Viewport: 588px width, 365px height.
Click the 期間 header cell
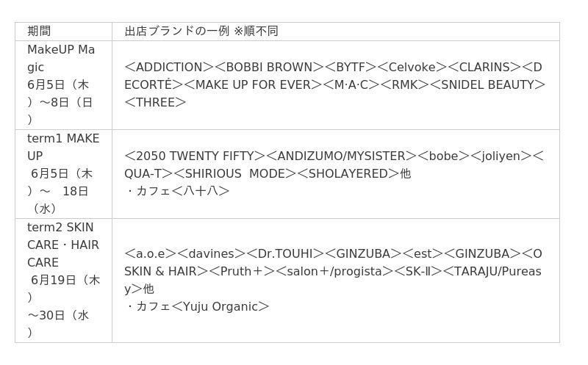(x=63, y=32)
